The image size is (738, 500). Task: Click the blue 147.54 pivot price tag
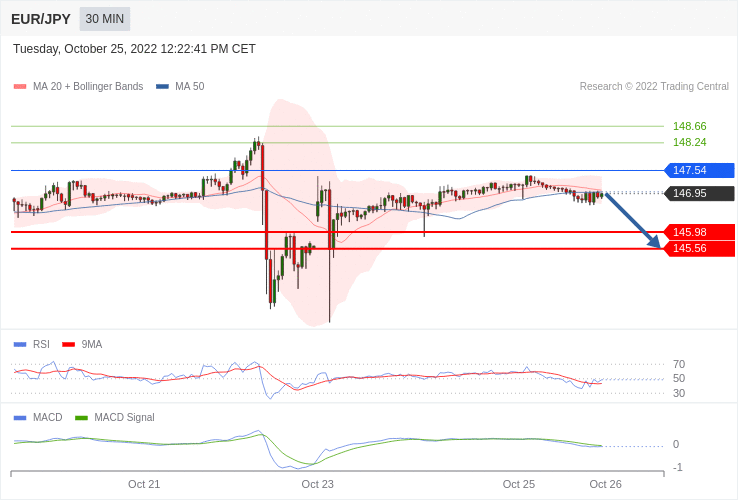[x=699, y=170]
